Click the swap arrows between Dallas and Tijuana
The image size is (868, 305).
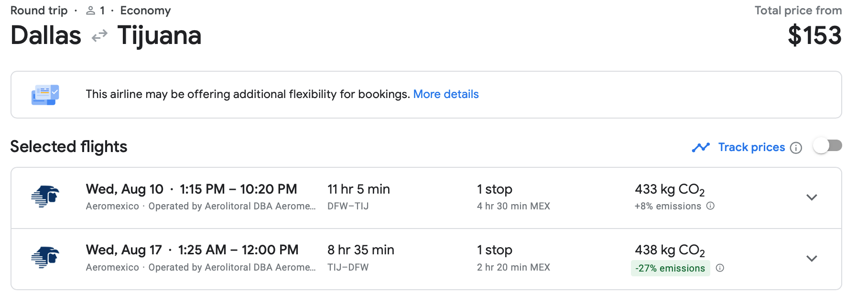pos(99,36)
